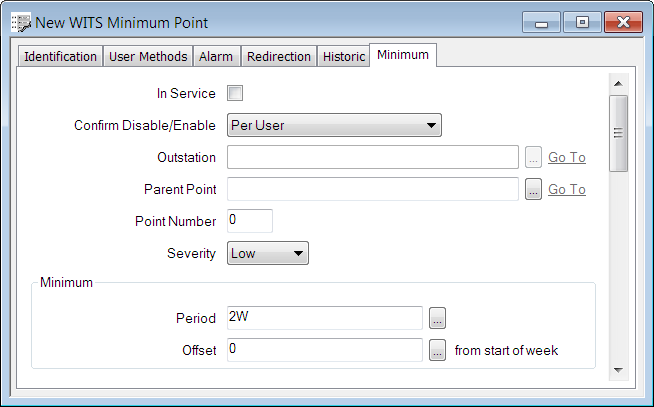Screen dimensions: 654x407
Task: Open the Outstation browse ellipsis button
Action: pyautogui.click(x=533, y=157)
